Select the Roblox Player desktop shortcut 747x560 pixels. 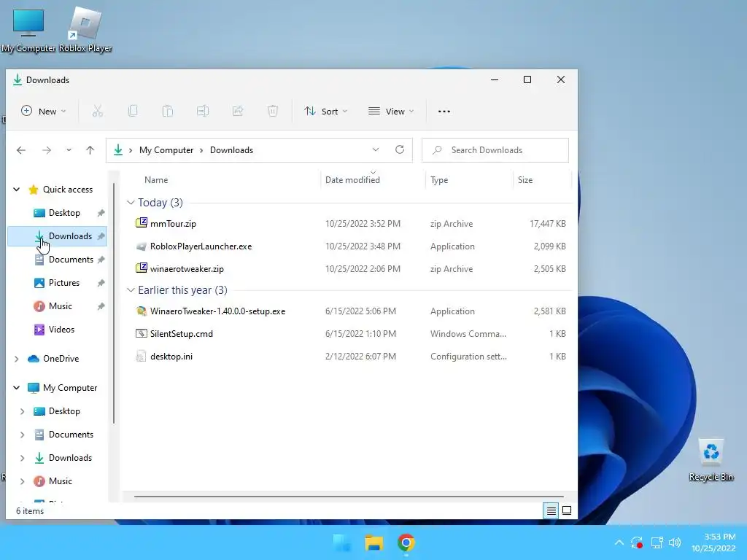pos(85,31)
